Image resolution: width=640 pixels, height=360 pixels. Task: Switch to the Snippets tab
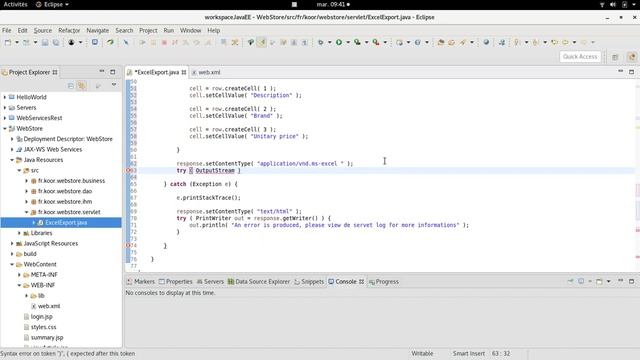(x=309, y=282)
